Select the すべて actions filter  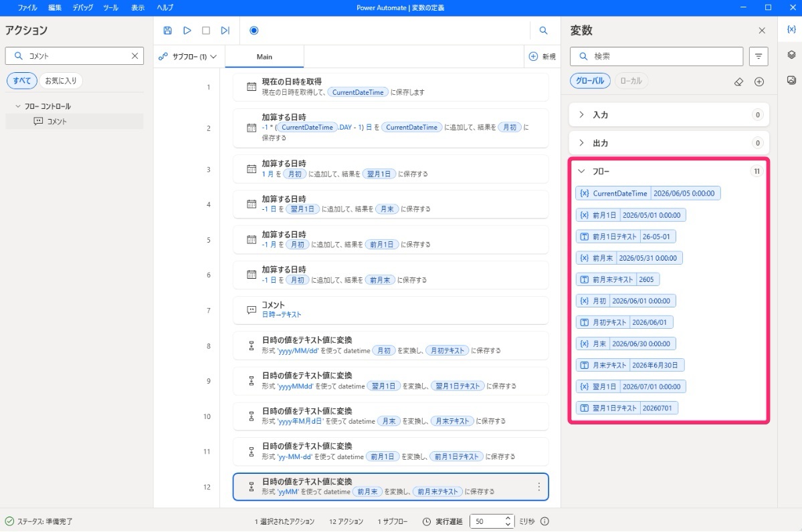click(22, 81)
